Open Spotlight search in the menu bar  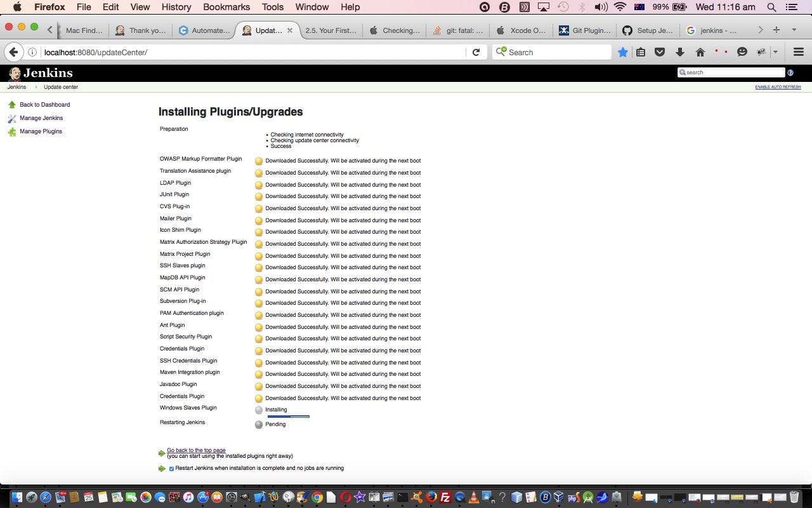[771, 7]
